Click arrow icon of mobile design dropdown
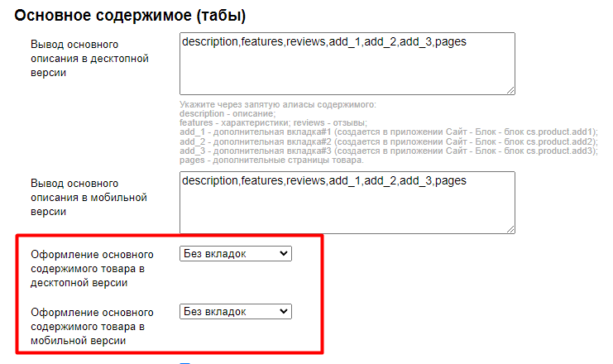 coord(285,312)
